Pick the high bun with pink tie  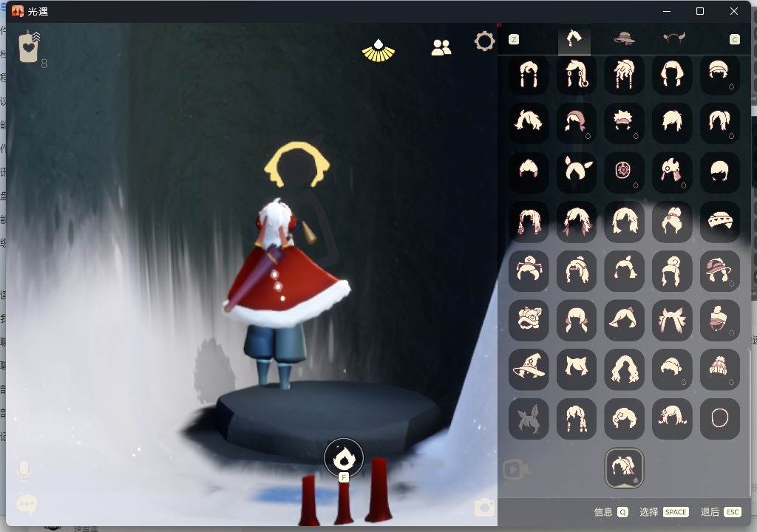[x=672, y=222]
